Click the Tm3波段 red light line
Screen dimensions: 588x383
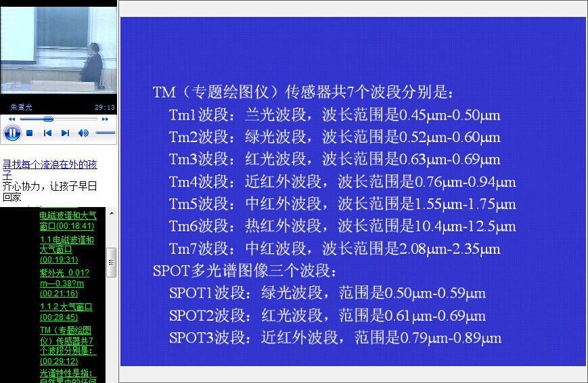click(x=334, y=160)
